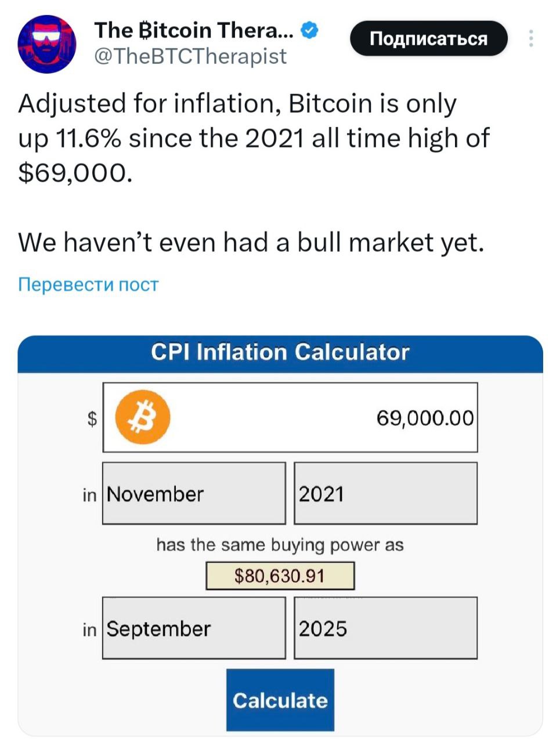Viewport: 560px width, 743px height.
Task: Open the September month dropdown
Action: [x=194, y=627]
